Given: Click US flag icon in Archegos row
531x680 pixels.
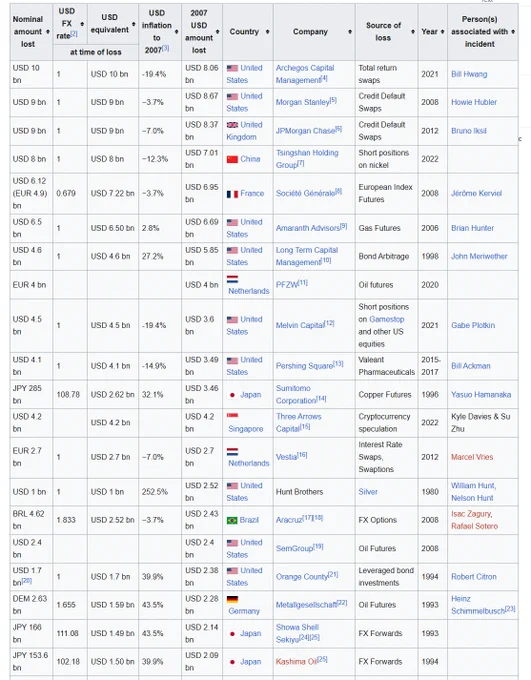Looking at the screenshot, I should point(232,68).
